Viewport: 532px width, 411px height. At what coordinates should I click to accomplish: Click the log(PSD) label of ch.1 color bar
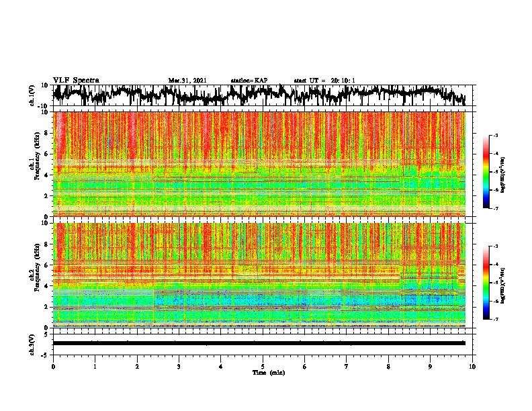[x=502, y=175]
